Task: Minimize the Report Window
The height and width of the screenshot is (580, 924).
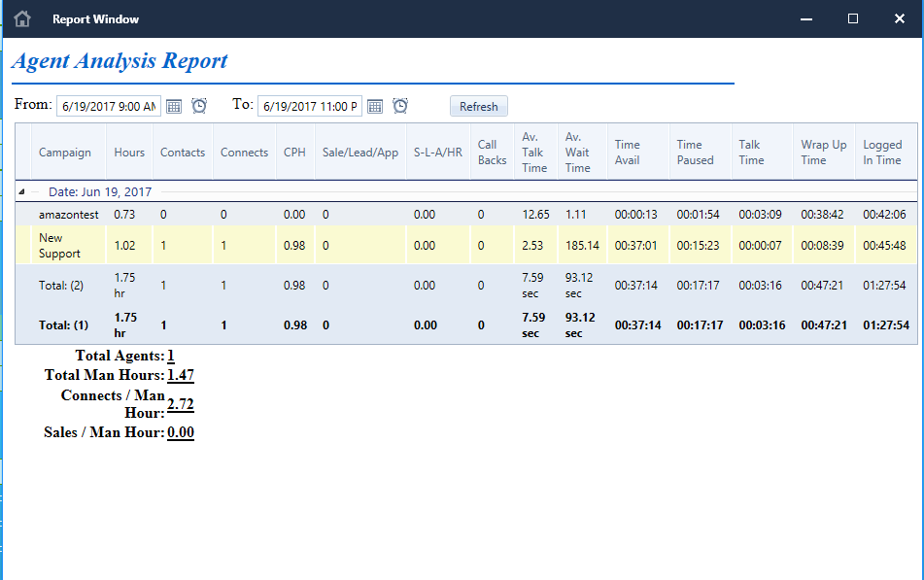Action: pyautogui.click(x=806, y=18)
